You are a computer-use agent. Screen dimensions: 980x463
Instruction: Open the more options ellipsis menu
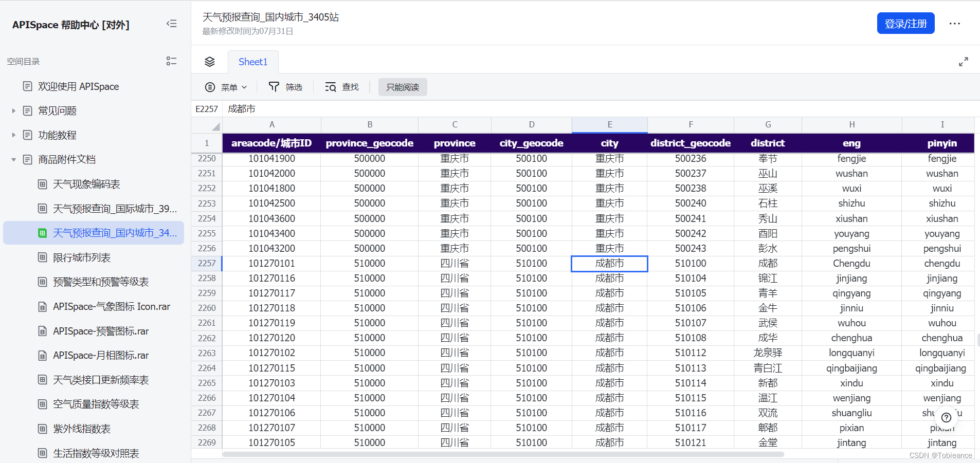pyautogui.click(x=955, y=24)
